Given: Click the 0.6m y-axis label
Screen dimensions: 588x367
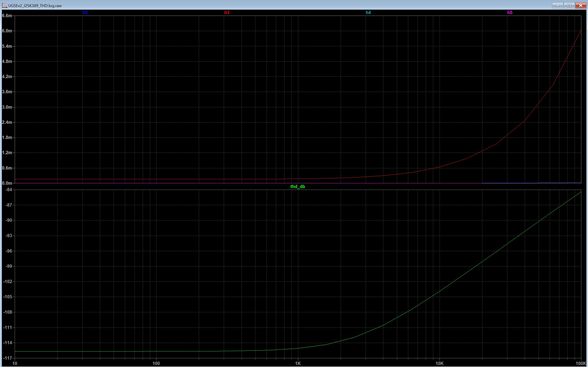Looking at the screenshot, I should (x=7, y=168).
